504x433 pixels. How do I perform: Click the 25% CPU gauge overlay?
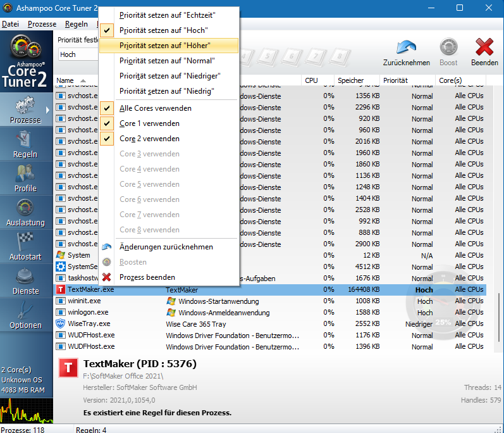pos(443,303)
